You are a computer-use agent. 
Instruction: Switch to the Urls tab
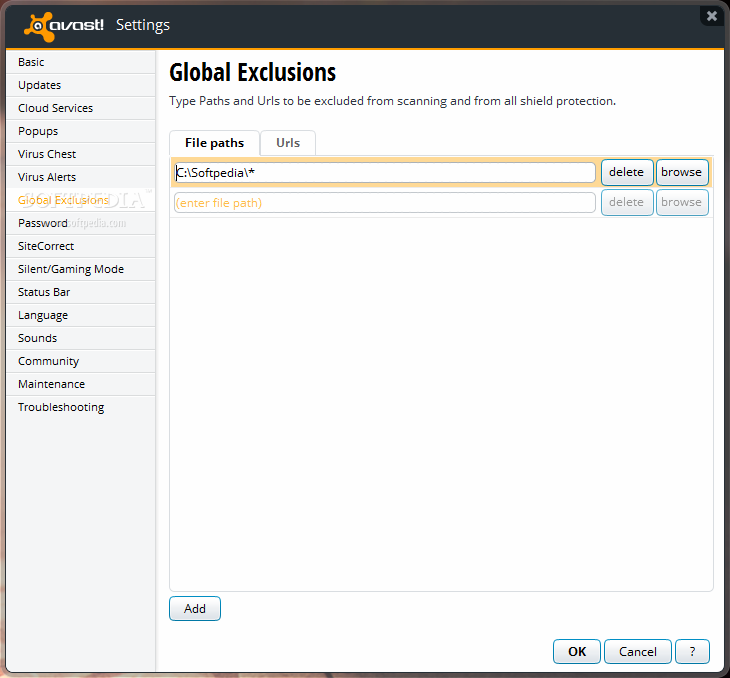coord(288,143)
